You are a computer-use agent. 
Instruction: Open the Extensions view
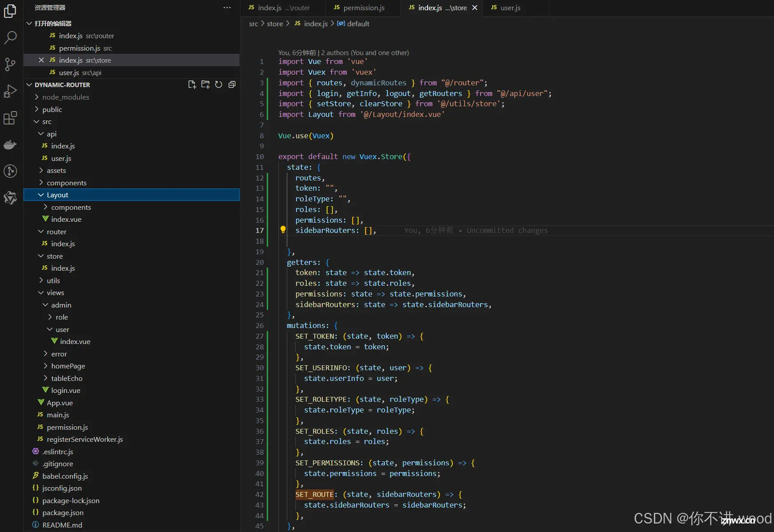pos(10,118)
